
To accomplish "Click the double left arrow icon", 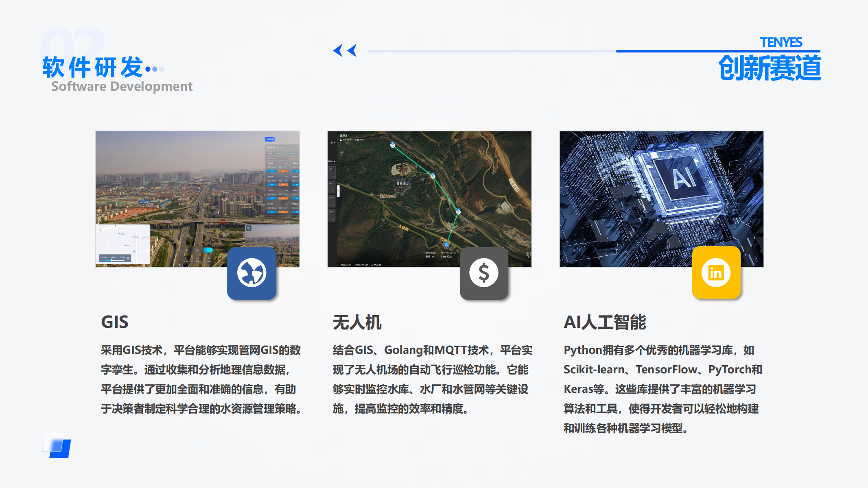I will [x=345, y=50].
